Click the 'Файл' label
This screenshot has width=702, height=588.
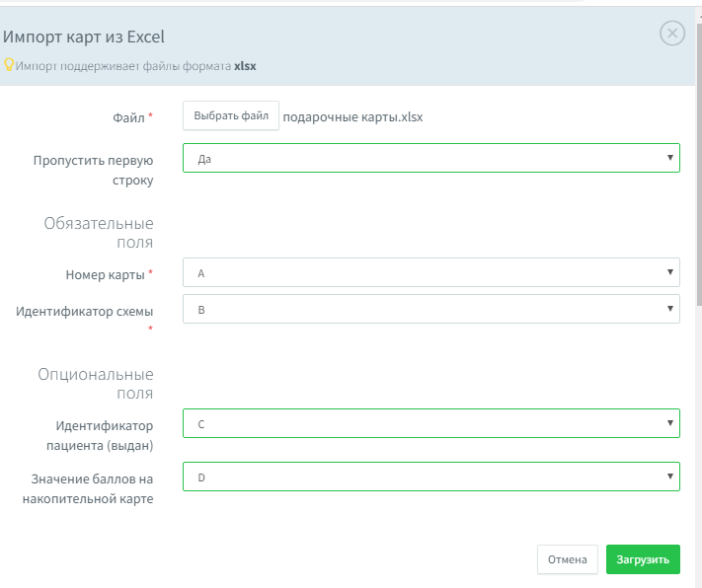128,117
